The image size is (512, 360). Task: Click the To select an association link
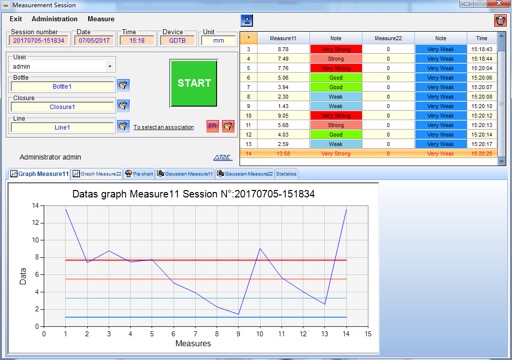[x=164, y=127]
